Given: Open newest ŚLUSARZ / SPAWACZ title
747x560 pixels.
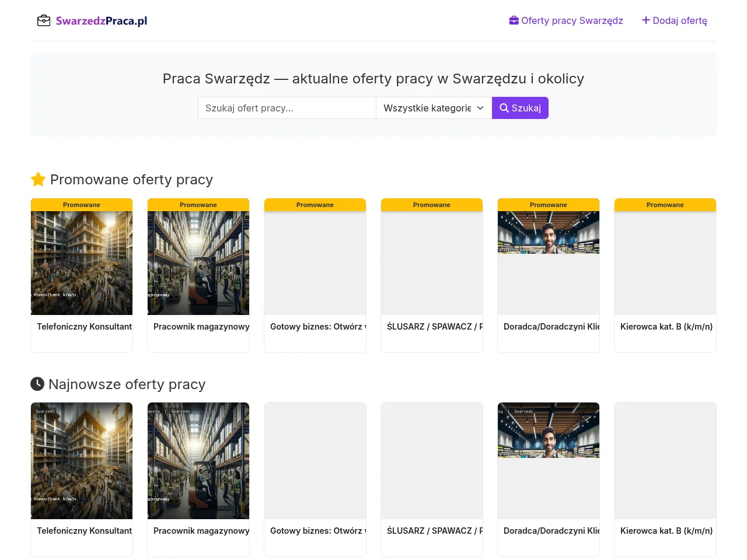Looking at the screenshot, I should [x=435, y=531].
